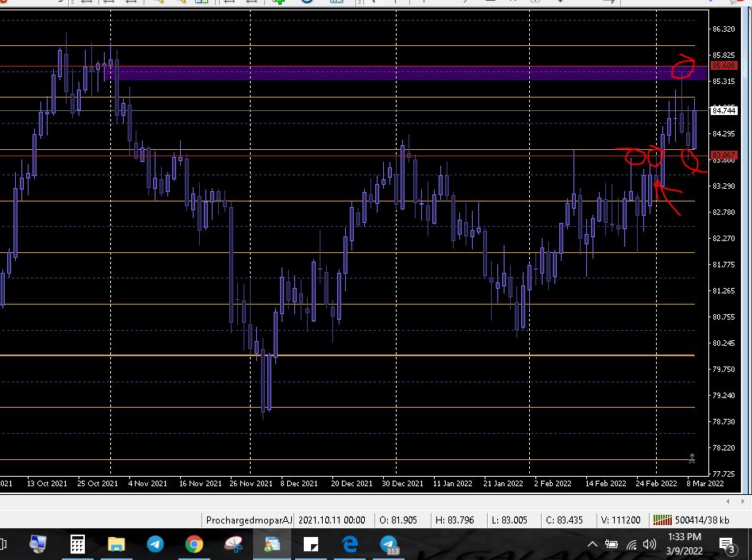Click the 78.220 price scale label
This screenshot has width=752, height=560.
pyautogui.click(x=723, y=448)
